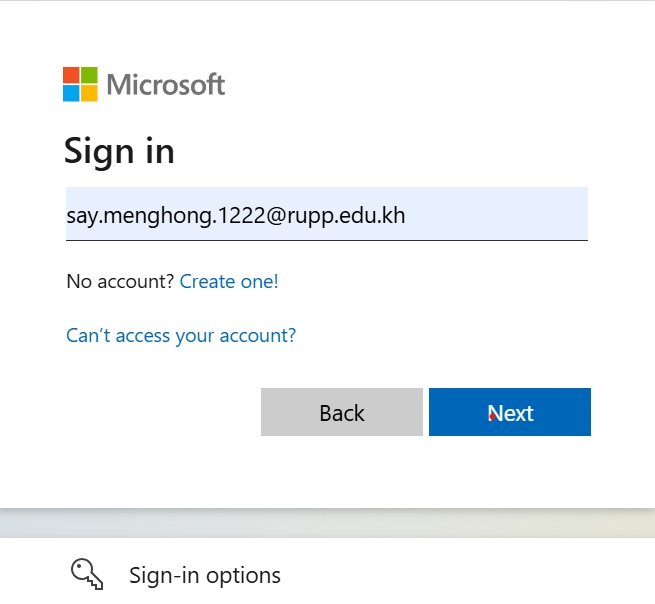Click the blue square of the Microsoft logo

point(71,93)
